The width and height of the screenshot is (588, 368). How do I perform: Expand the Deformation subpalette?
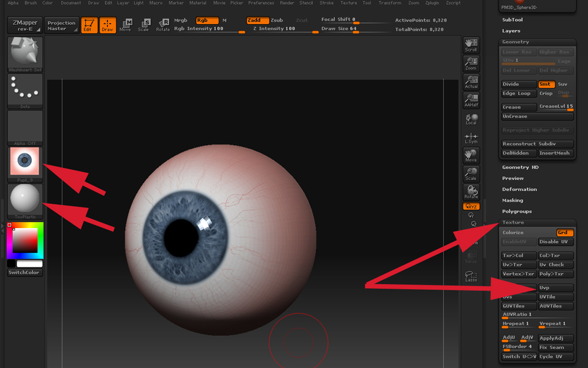click(519, 189)
